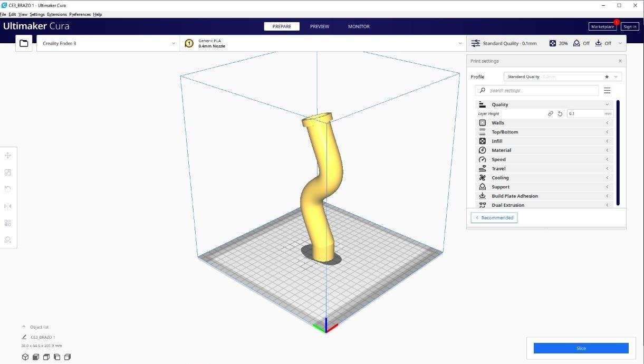Screen dimensions: 644x364
Task: Click the star icon in the Profile selector
Action: click(607, 76)
